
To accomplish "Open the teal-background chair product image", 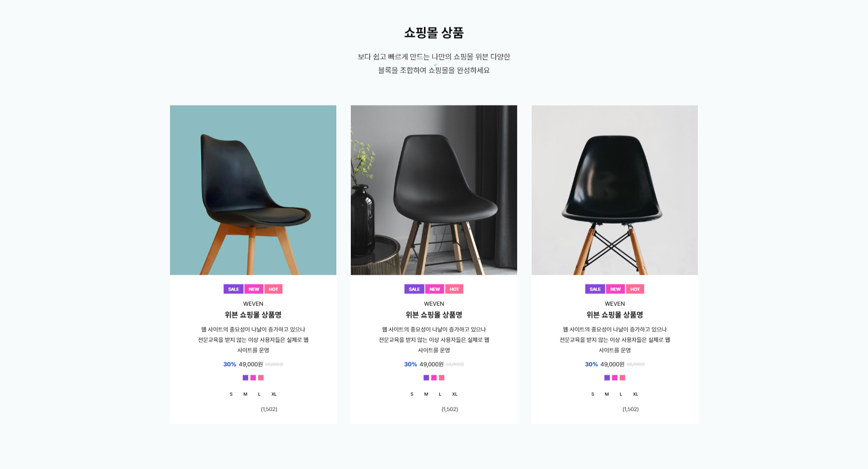I will [x=253, y=190].
